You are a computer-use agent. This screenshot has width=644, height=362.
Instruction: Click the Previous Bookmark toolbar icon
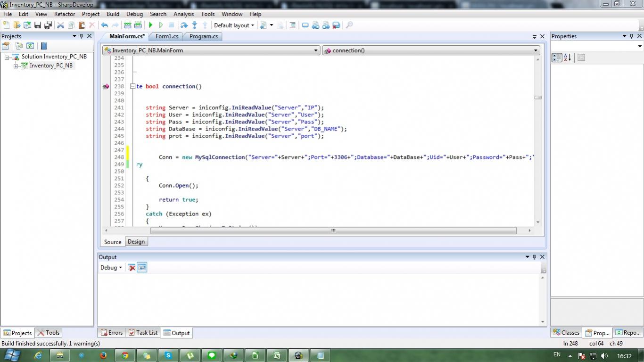click(x=315, y=25)
